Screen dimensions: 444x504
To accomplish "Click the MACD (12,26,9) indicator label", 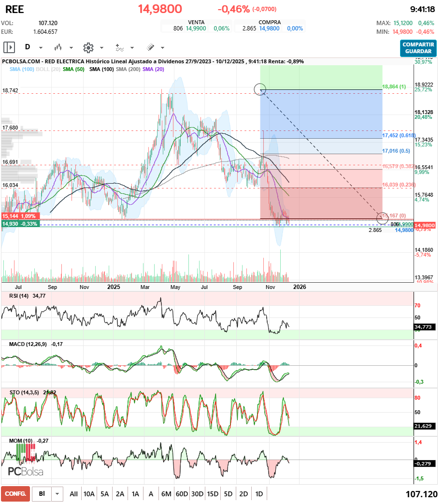I will 28,344.
